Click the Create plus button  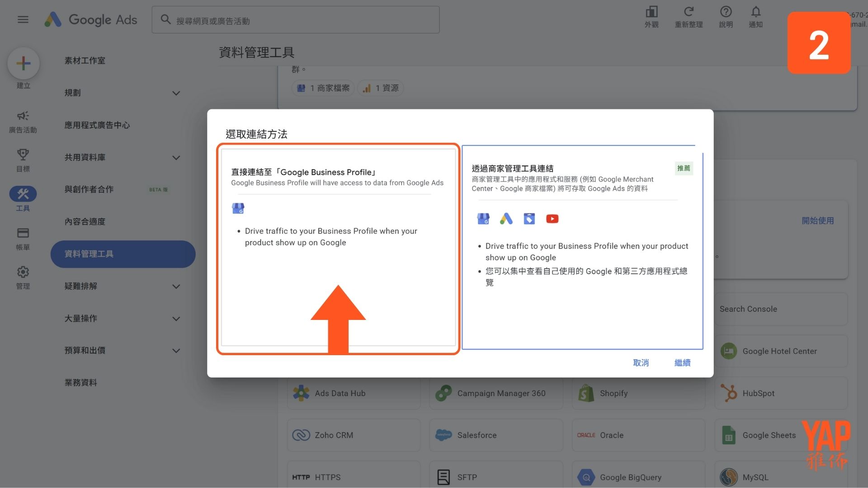coord(24,63)
